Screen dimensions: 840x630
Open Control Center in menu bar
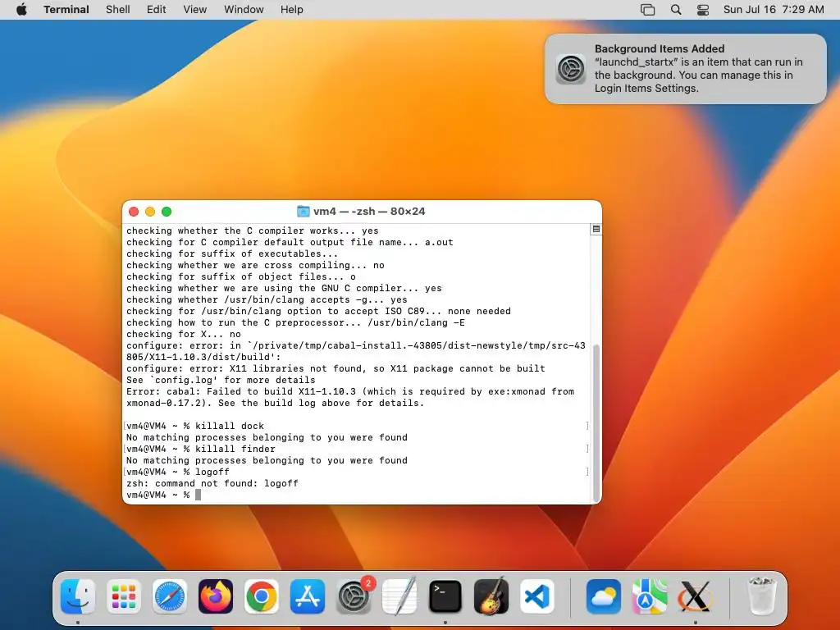pyautogui.click(x=703, y=10)
